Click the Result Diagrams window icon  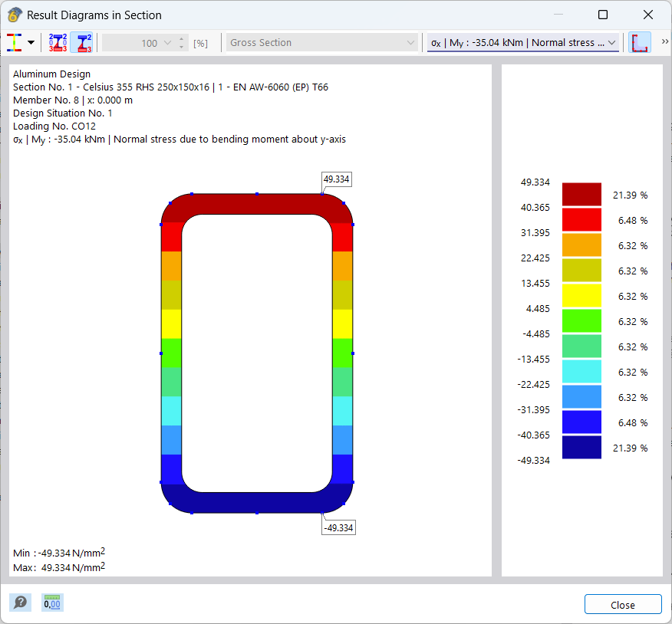point(13,15)
